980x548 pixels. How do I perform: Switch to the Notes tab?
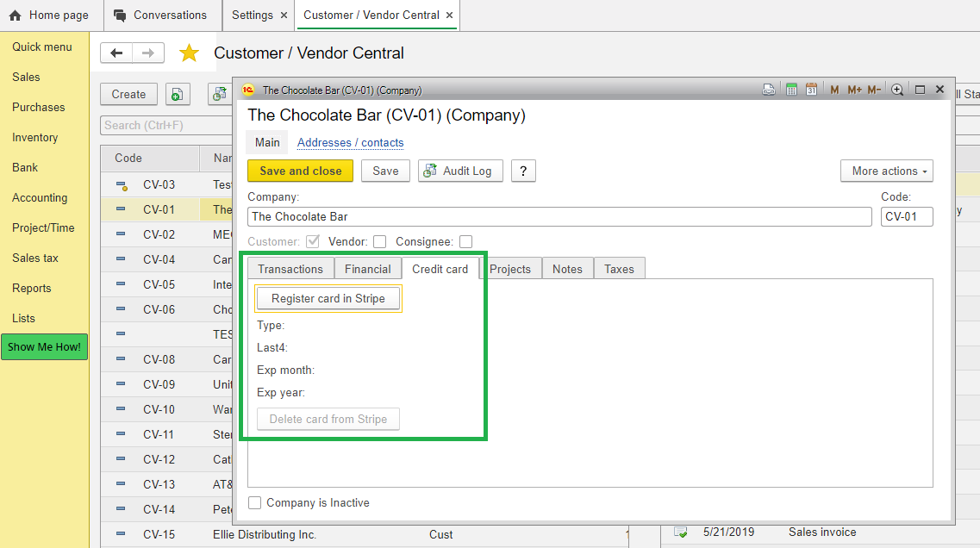(567, 269)
